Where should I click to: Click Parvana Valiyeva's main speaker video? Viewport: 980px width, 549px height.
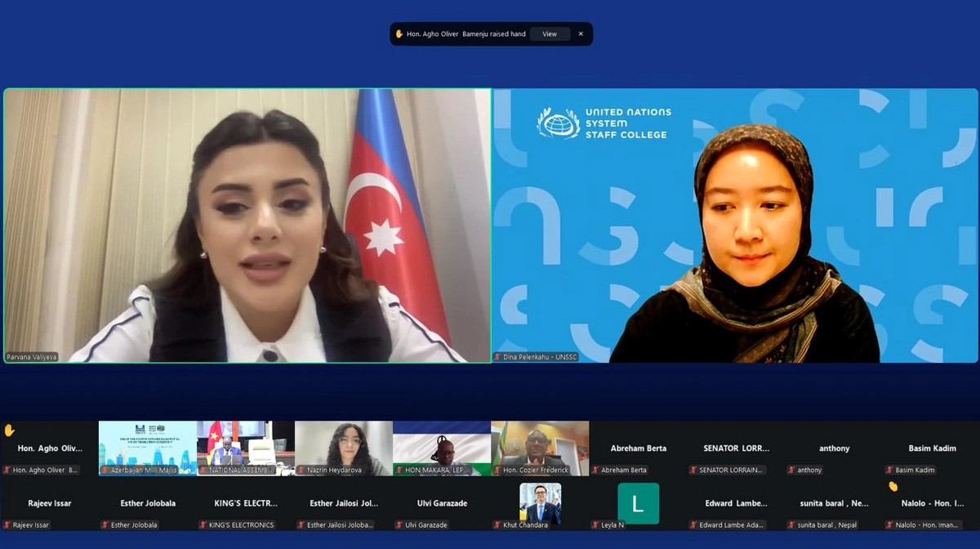coord(247,225)
